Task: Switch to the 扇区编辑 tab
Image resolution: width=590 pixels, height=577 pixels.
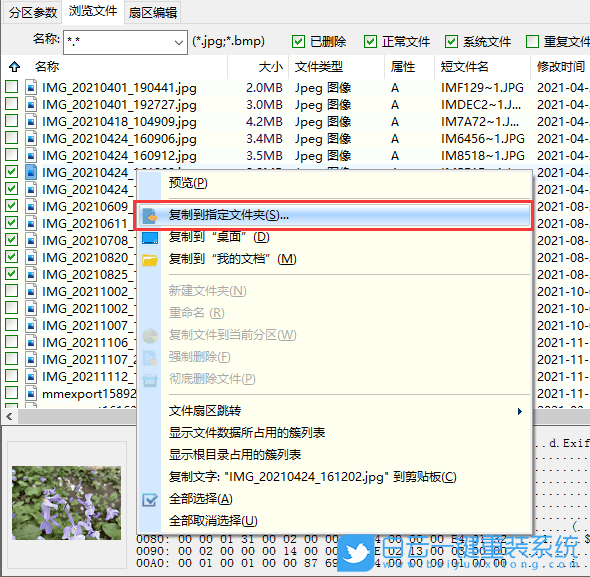Action: tap(153, 12)
